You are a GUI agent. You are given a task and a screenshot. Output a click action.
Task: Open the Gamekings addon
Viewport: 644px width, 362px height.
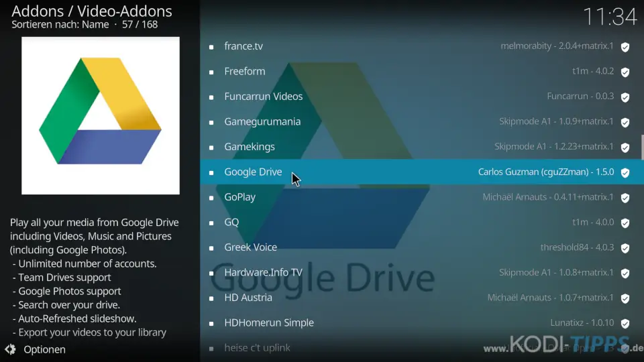[x=422, y=147]
